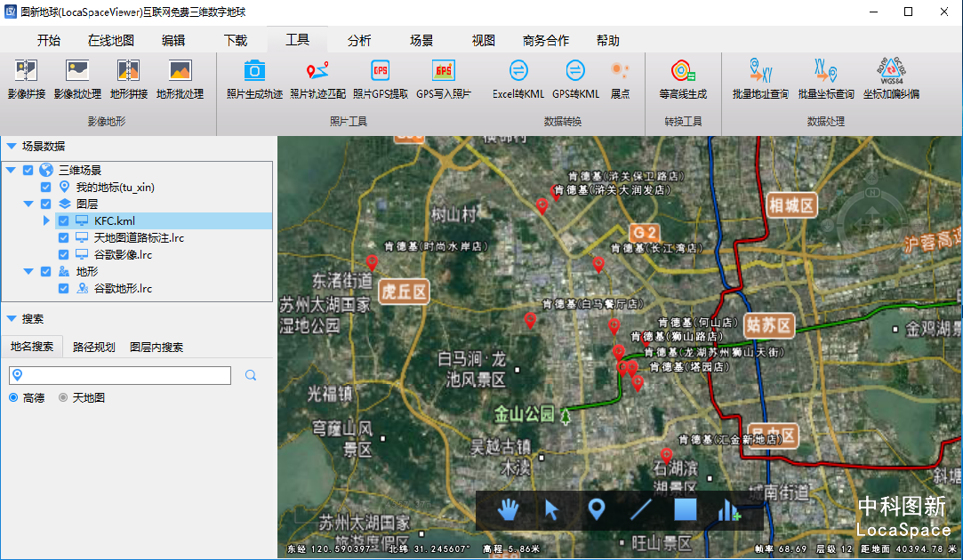Open the 影像拼接 image mosaic tool
Screen dimensions: 963x560
tap(27, 80)
